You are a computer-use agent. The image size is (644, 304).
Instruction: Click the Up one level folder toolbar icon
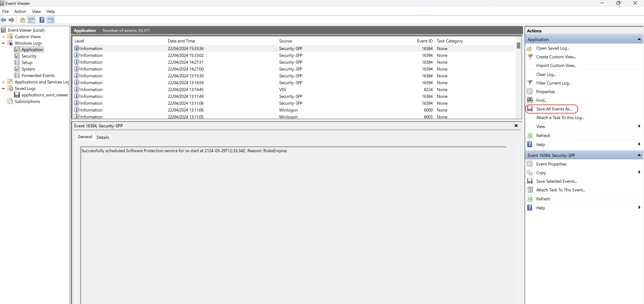pos(23,20)
